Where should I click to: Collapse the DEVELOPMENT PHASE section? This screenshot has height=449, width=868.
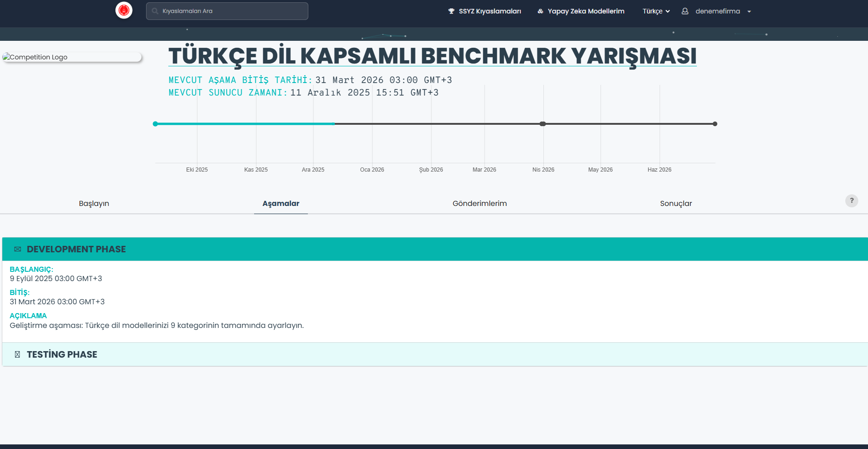click(x=77, y=249)
